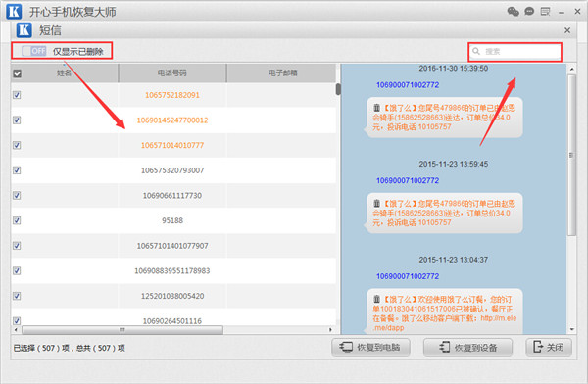The height and width of the screenshot is (384, 588).
Task: Click the trash icon in first message bubble
Action: pos(376,108)
